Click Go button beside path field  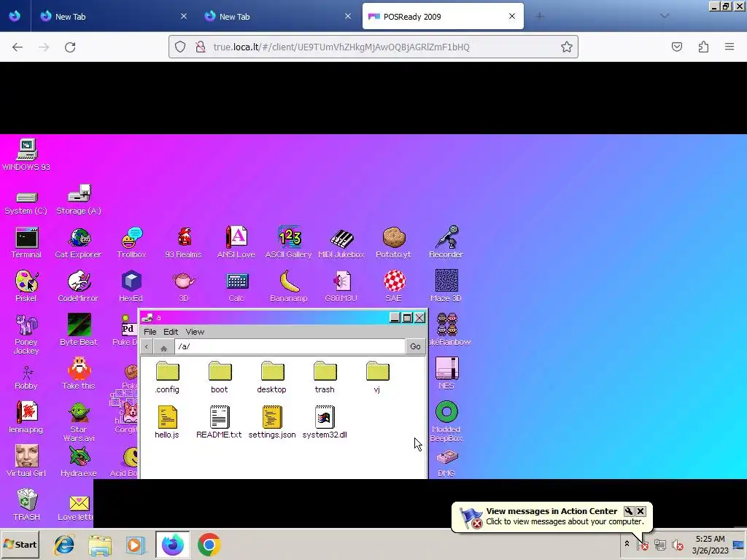pos(415,346)
